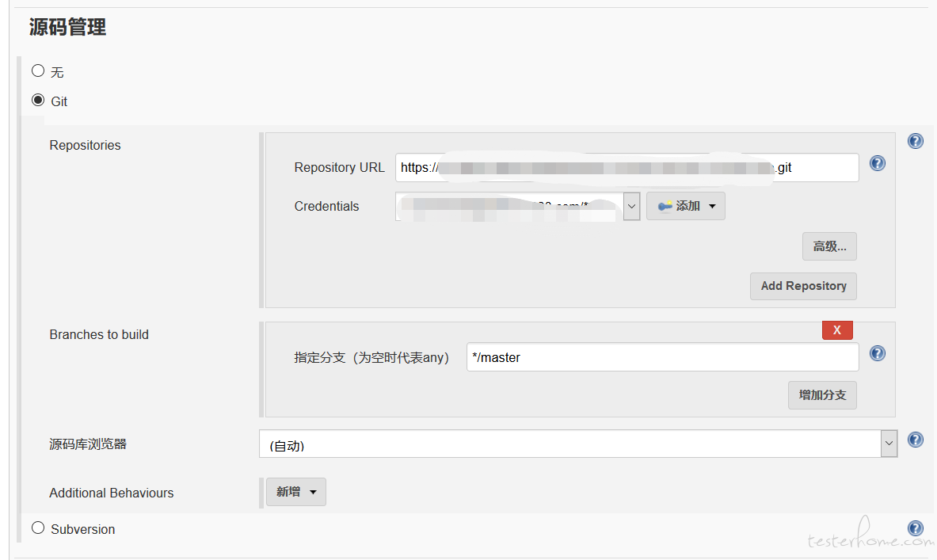The width and height of the screenshot is (937, 560).
Task: Delete branch with the red X button
Action: coord(837,330)
